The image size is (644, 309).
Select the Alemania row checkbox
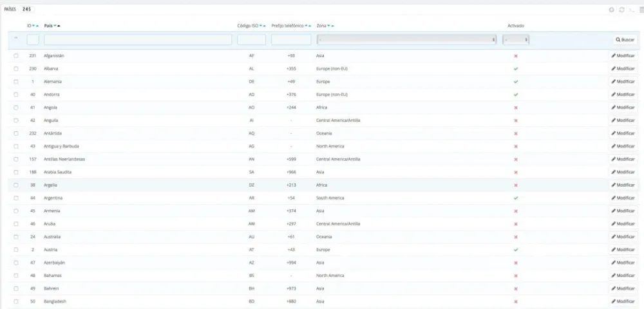point(16,81)
